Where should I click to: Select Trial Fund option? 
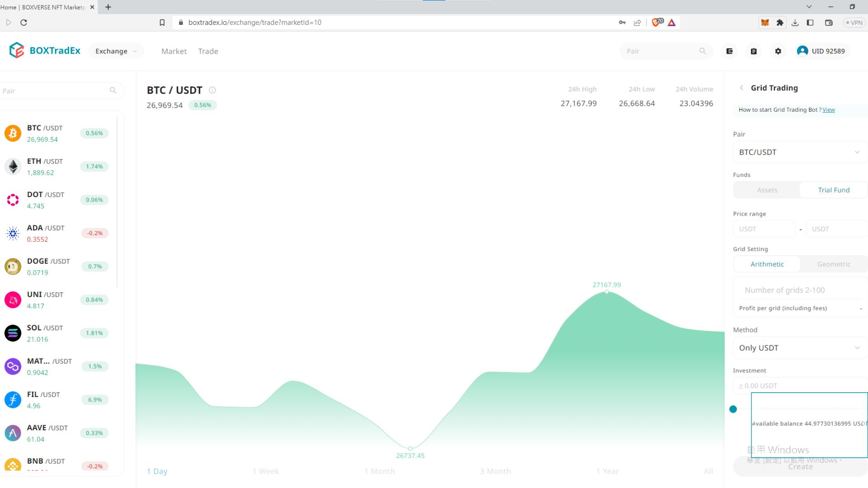click(833, 190)
